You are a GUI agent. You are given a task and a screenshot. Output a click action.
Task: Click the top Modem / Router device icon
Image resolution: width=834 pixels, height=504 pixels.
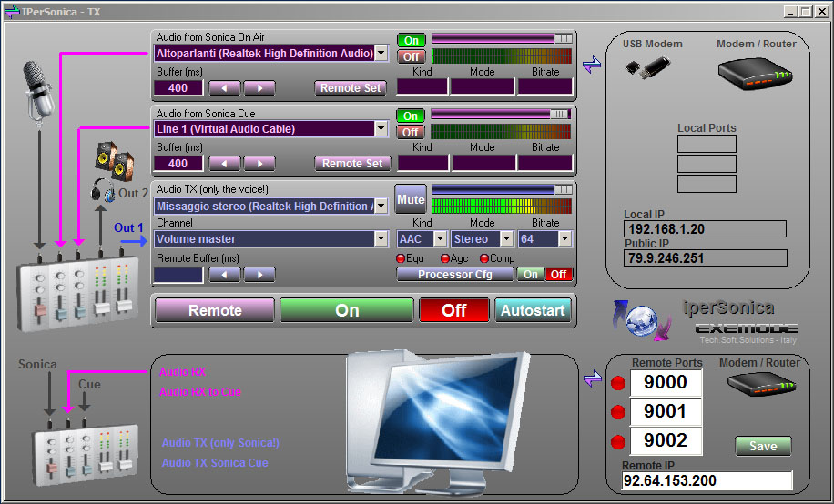click(756, 73)
